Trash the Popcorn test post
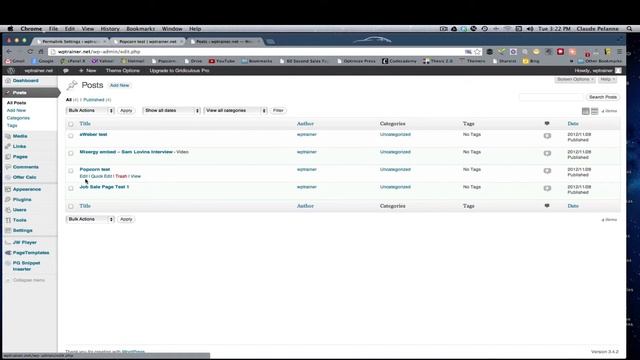This screenshot has width=640, height=360. (x=121, y=176)
